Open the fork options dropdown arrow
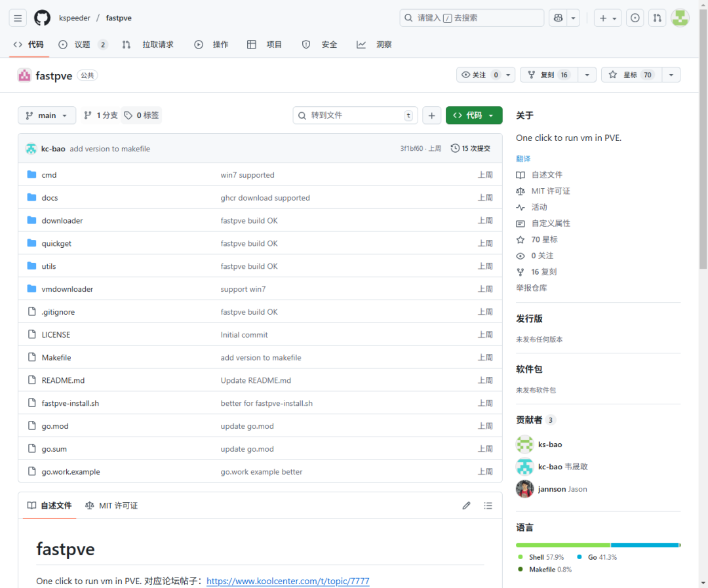This screenshot has height=588, width=708. coord(587,74)
